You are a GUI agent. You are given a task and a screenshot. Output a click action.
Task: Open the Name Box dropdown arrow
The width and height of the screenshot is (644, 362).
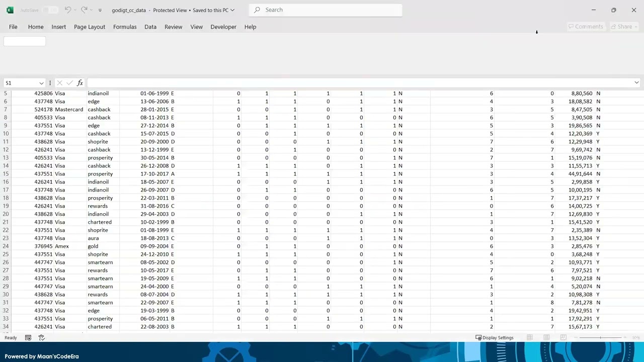pos(41,83)
